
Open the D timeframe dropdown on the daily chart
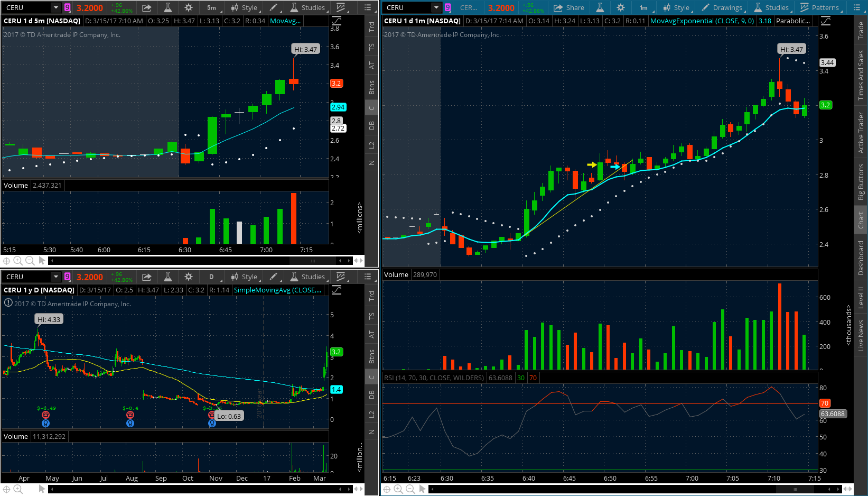coord(213,277)
